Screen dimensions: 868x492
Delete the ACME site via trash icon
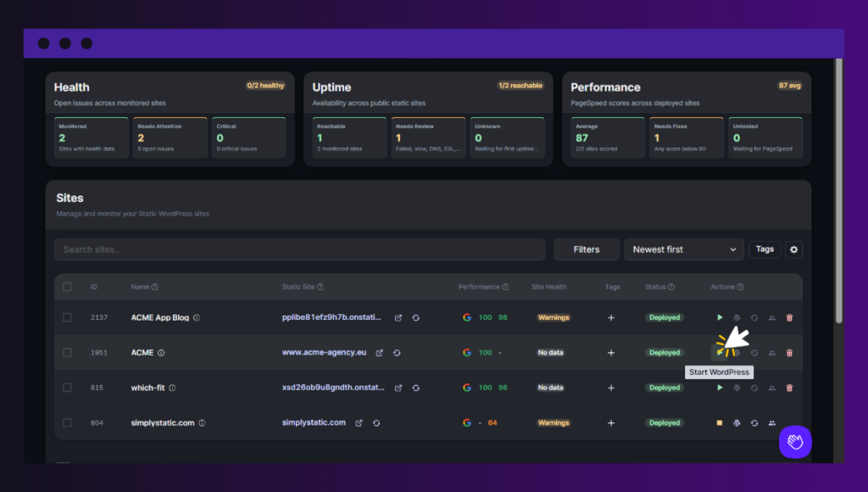click(789, 352)
